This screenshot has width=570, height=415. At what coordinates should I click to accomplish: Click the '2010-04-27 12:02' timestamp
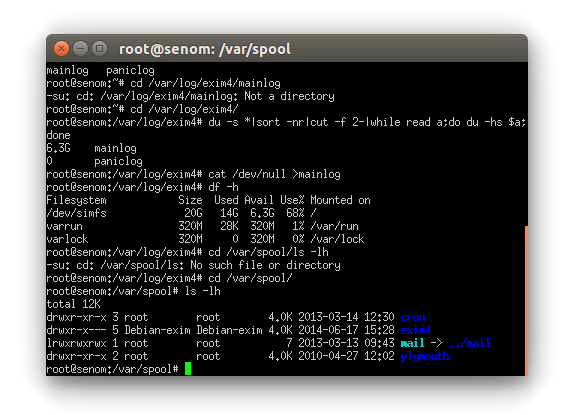click(346, 356)
